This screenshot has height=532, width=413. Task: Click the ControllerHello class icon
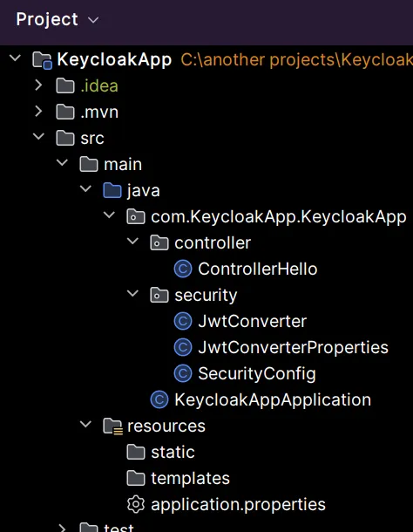tap(183, 269)
